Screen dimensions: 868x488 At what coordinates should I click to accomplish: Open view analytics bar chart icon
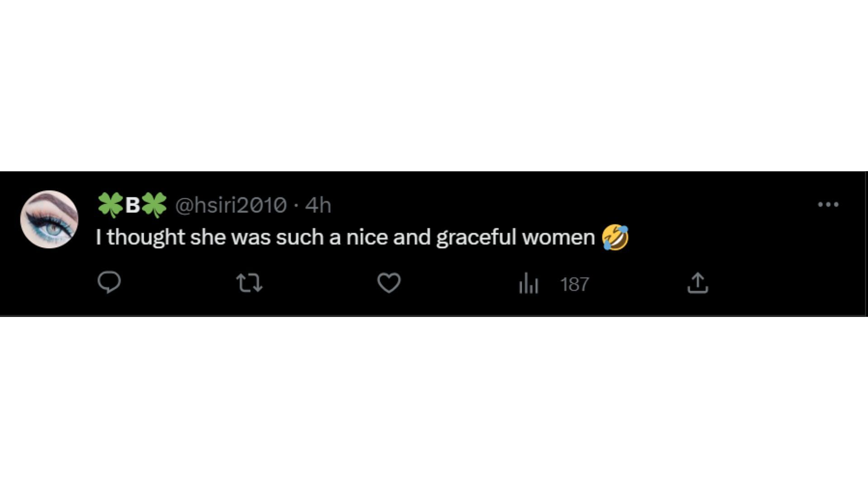point(528,283)
